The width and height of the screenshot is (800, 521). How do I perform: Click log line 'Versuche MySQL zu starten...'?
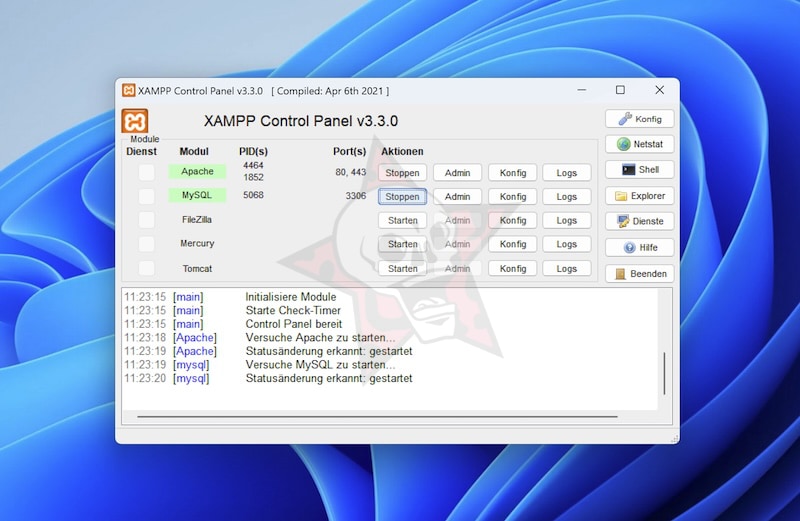320,365
